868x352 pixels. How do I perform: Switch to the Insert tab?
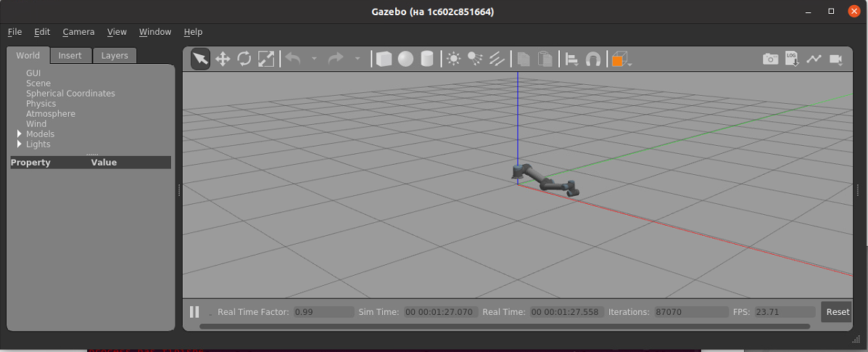pos(70,56)
